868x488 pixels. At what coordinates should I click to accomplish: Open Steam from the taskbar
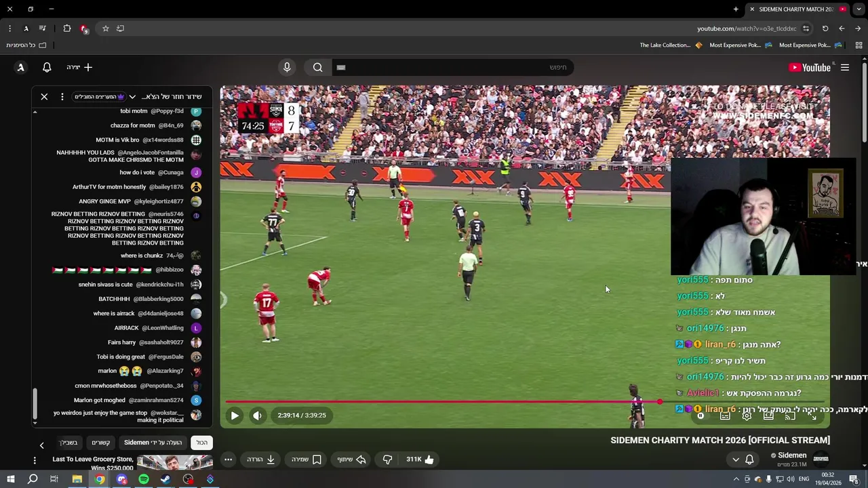(x=165, y=479)
